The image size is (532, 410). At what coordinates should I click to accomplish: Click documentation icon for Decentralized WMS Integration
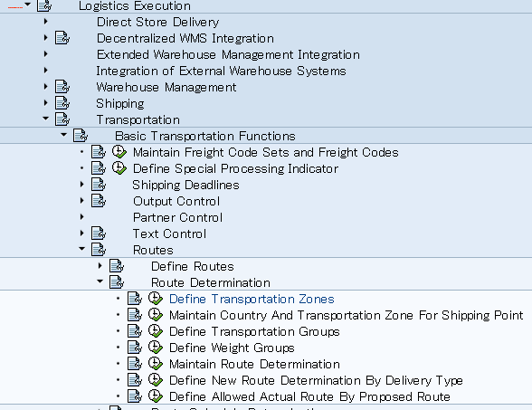[x=62, y=38]
